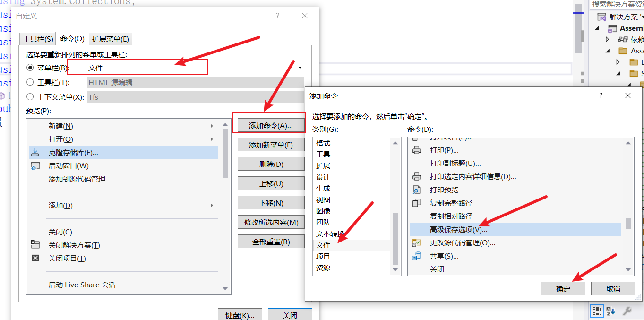Click preview list scroll-down arrow
644x320 pixels.
coord(225,289)
